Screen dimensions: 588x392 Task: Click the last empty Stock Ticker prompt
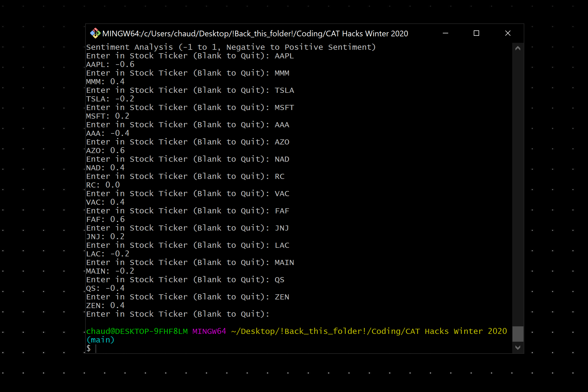(177, 314)
